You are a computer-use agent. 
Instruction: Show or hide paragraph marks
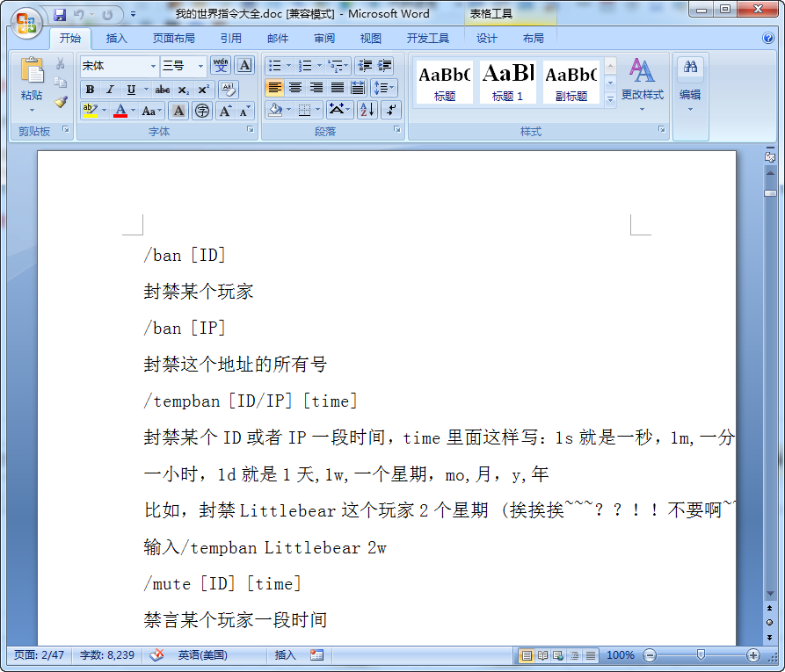(391, 110)
